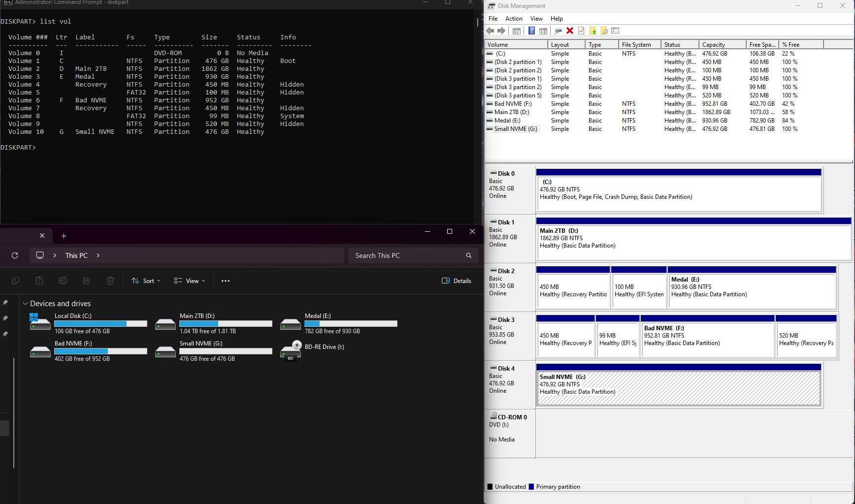Open the Help menu in Disk Management

pos(557,19)
